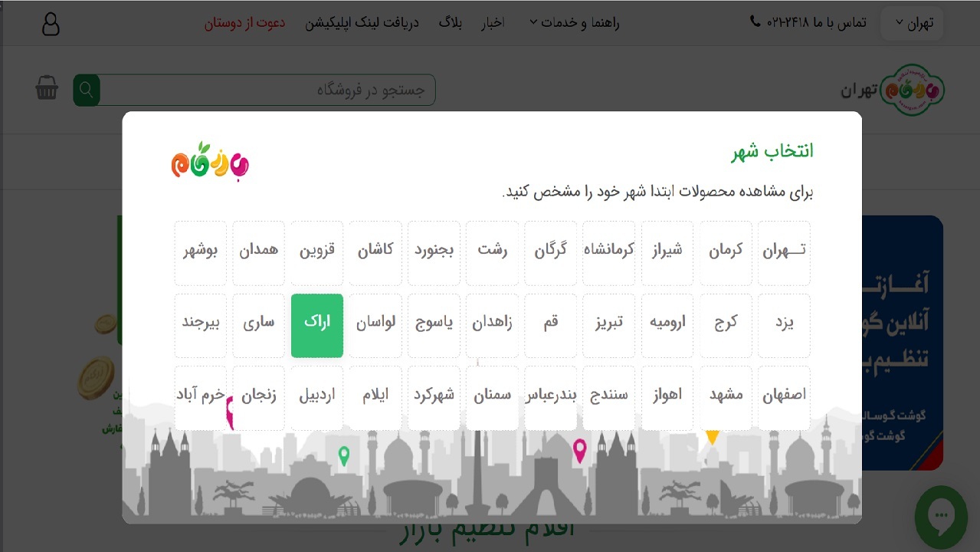Click دریافت لینک اپلیکیشن link
Image resolution: width=980 pixels, height=552 pixels.
362,22
